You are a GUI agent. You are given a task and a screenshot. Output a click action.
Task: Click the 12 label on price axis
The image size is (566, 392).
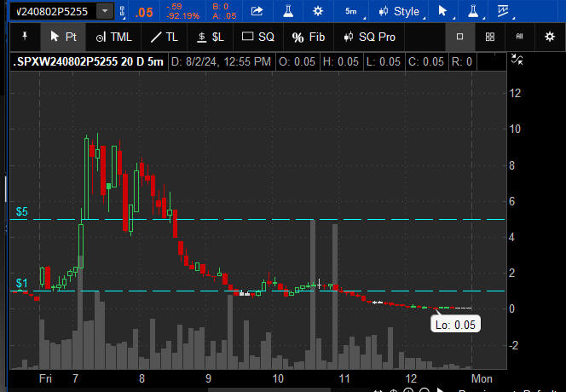tap(515, 93)
